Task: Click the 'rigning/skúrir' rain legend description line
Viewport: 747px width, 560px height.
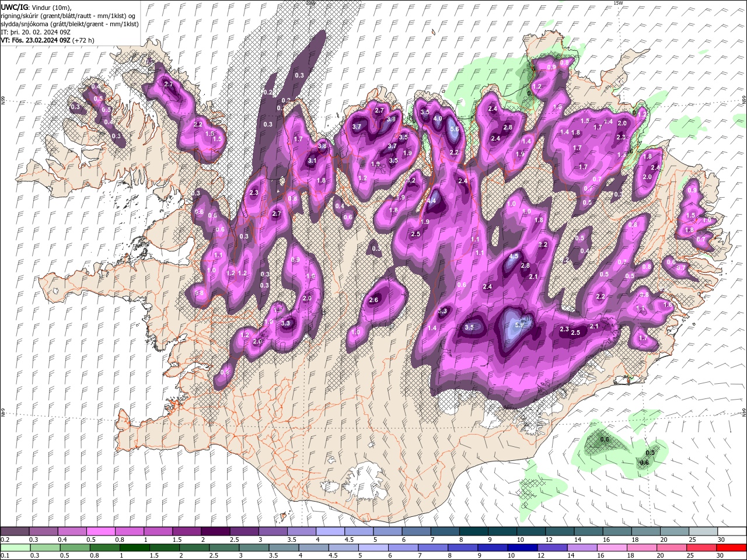Action: [69, 15]
